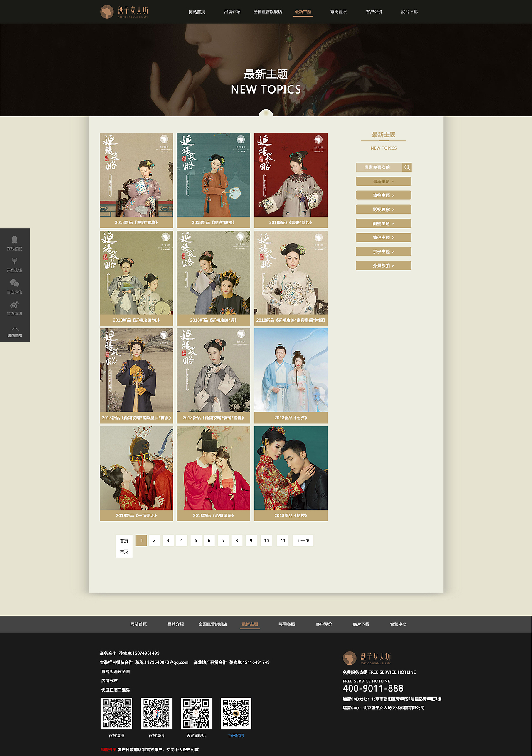Open 全国直营旗舰店 in the footer navigation
This screenshot has height=756, width=532.
[213, 624]
